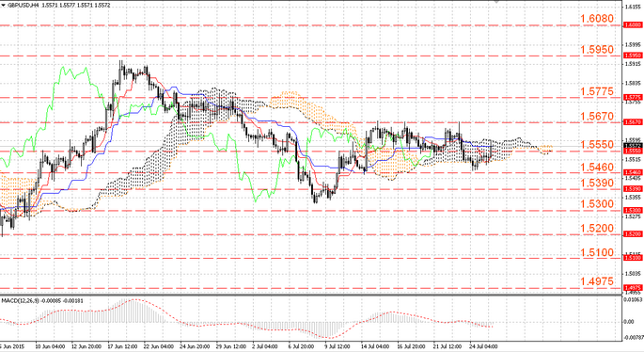Select the large orange 1.5200 level label
The height and width of the screenshot is (352, 644).
coord(597,228)
